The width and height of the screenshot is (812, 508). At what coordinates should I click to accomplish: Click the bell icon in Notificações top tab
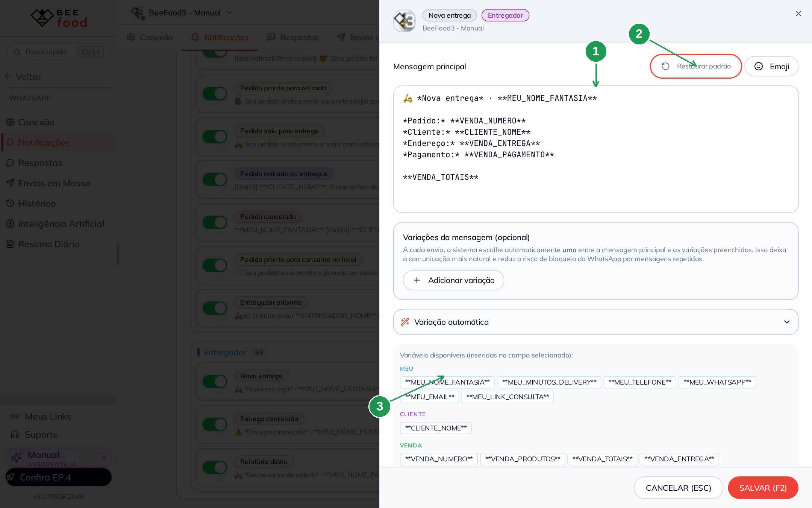[x=195, y=37]
